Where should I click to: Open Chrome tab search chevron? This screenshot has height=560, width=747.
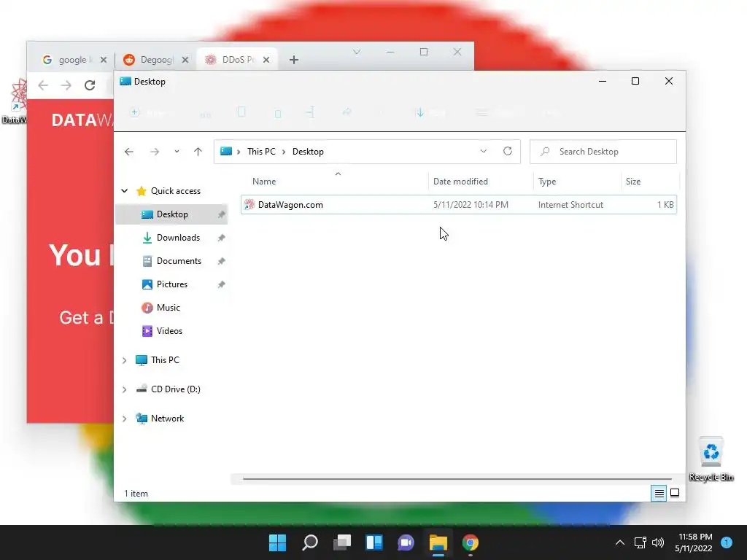coord(356,52)
